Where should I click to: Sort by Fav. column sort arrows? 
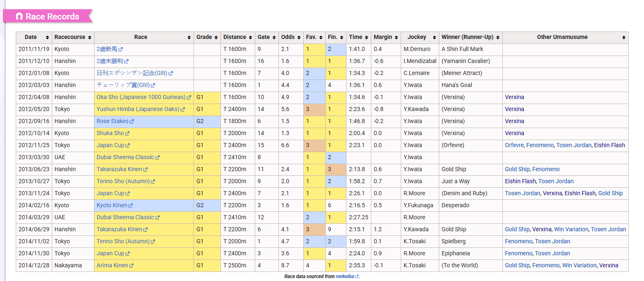click(321, 37)
